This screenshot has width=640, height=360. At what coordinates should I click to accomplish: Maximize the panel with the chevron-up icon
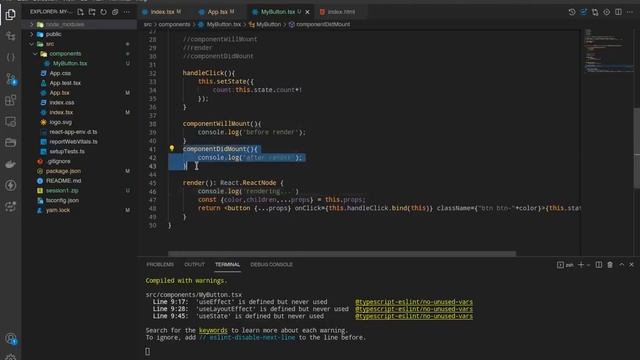pyautogui.click(x=621, y=264)
